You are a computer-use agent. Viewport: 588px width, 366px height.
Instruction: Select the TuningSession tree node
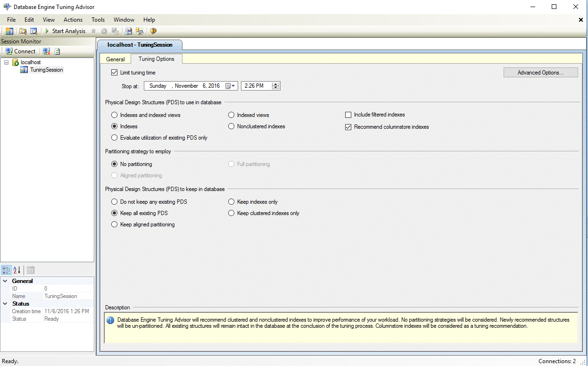tap(46, 70)
